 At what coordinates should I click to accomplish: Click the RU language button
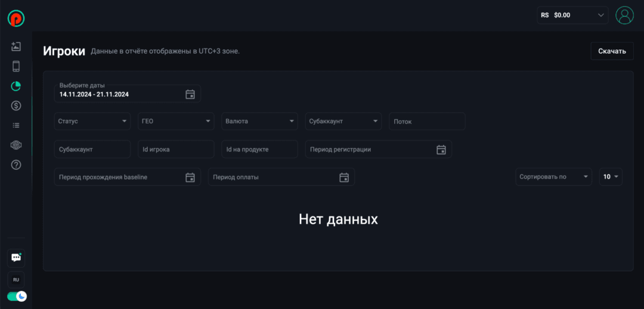click(16, 279)
